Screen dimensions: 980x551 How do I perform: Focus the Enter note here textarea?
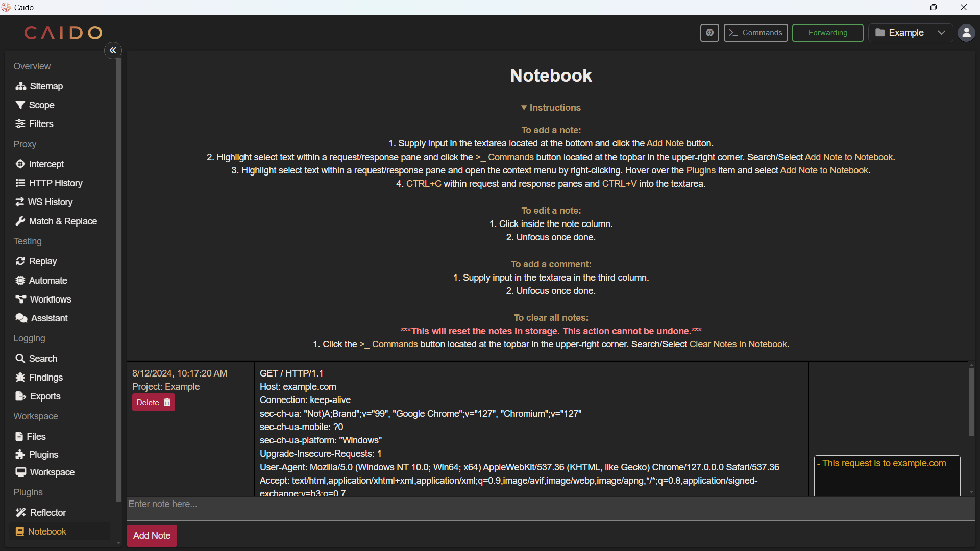tap(550, 509)
